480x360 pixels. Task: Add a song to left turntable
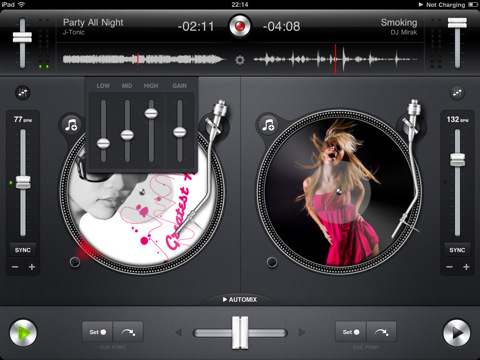coord(71,125)
